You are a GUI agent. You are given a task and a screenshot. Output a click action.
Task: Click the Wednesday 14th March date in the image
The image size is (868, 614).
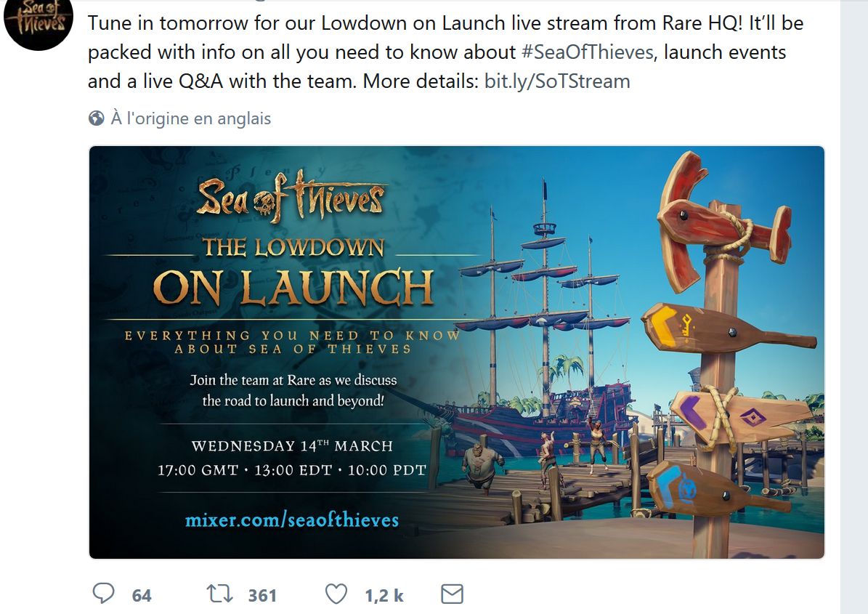coord(292,445)
